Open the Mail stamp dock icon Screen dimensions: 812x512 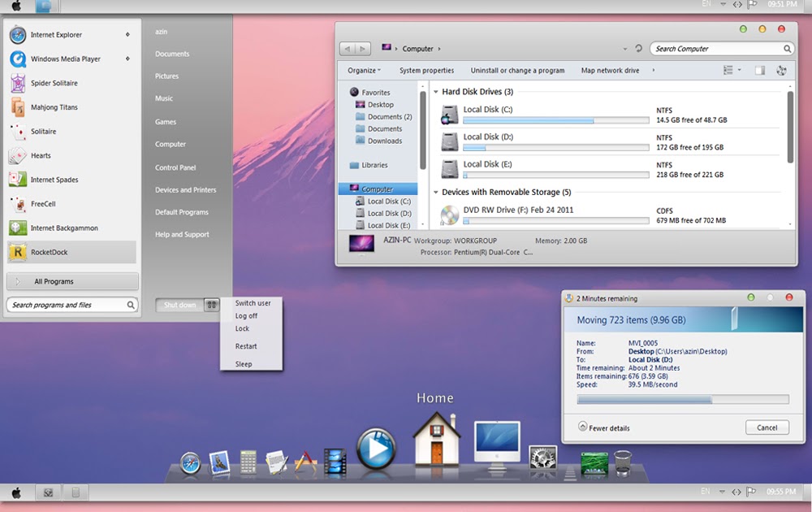point(219,462)
